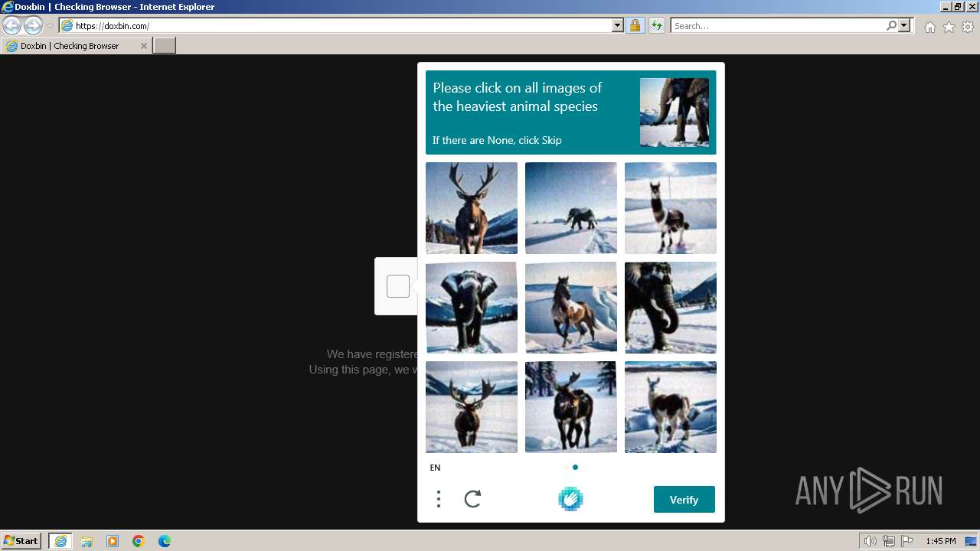Screen dimensions: 980x551
Task: Click the Internet Explorer back arrow
Action: coord(12,25)
